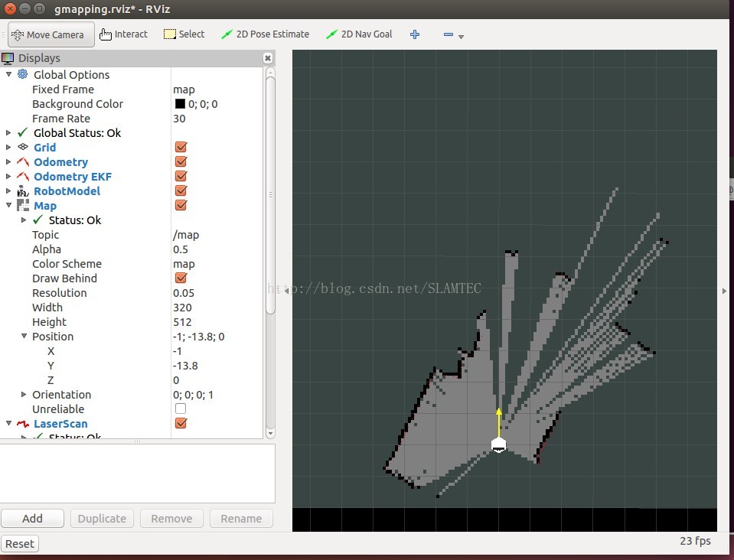The height and width of the screenshot is (560, 734).
Task: Pick the 2D Pose Estimate tool
Action: click(x=265, y=34)
